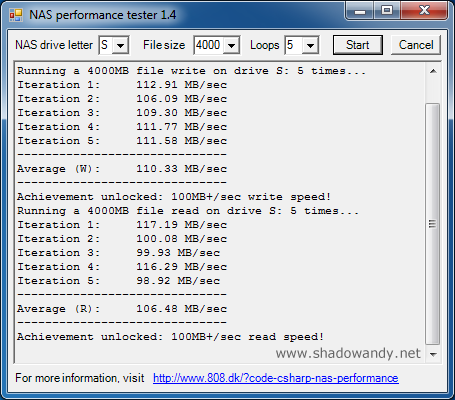Click the NAS performance tester app icon
This screenshot has height=400, width=455.
(x=16, y=15)
